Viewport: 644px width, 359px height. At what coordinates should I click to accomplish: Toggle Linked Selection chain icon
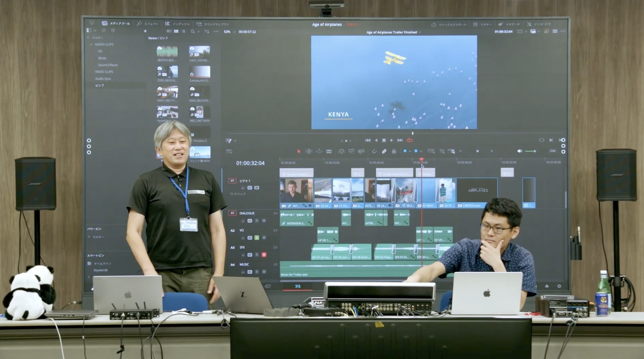tap(384, 152)
